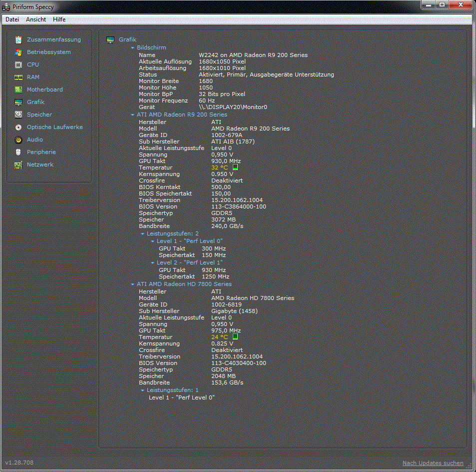Screen dimensions: 476x472
Task: Click the Motherboard icon in sidebar
Action: [18, 89]
